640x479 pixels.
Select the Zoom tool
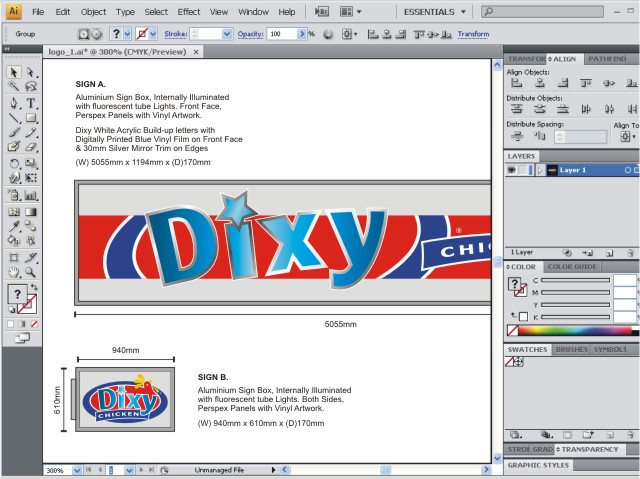point(31,272)
